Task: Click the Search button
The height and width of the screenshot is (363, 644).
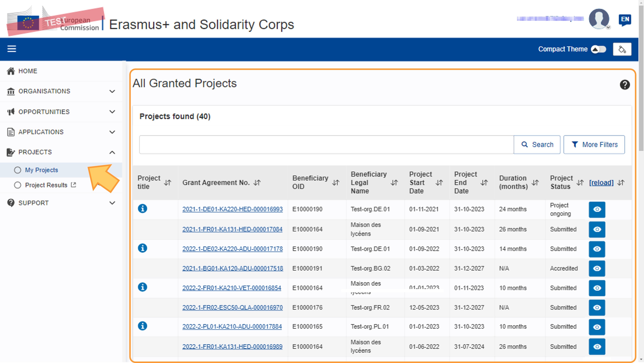Action: click(x=537, y=144)
